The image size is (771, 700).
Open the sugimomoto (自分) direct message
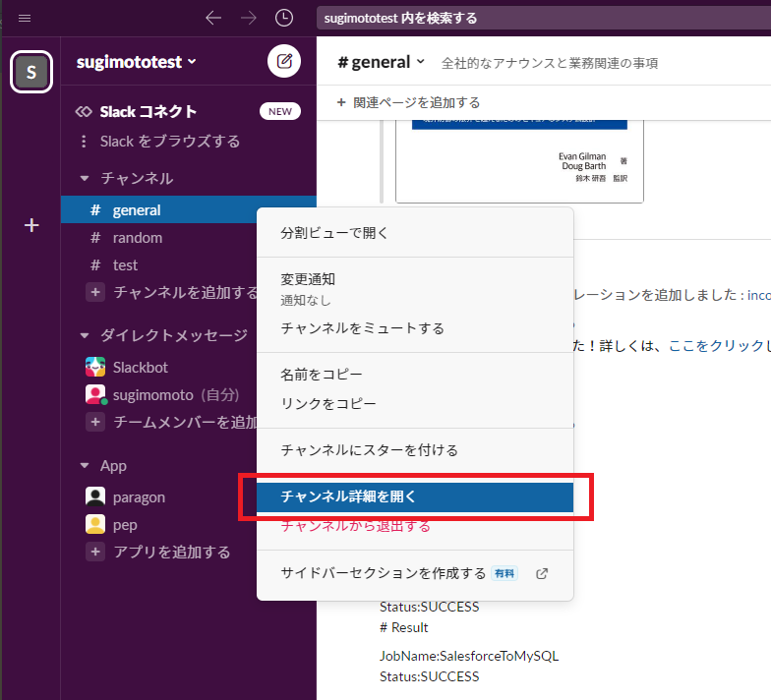[x=175, y=395]
